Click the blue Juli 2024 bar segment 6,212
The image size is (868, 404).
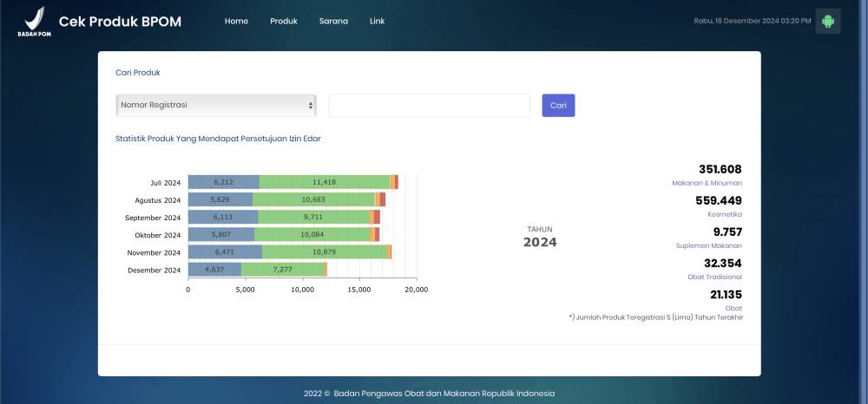click(x=224, y=182)
